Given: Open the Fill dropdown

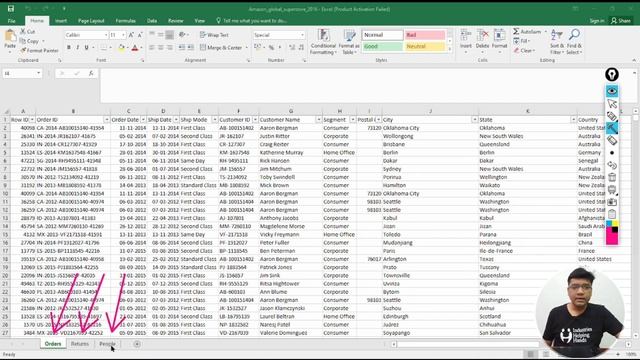Looking at the screenshot, I should [x=522, y=41].
